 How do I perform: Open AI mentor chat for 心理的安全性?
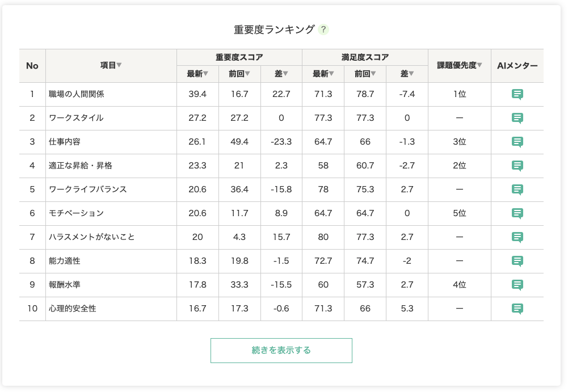[x=517, y=309]
